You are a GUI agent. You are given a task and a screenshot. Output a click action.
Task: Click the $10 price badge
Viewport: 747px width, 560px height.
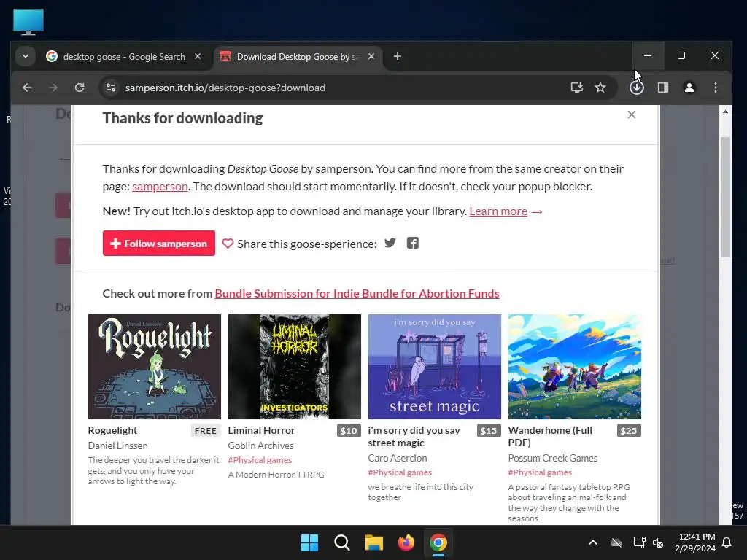pyautogui.click(x=349, y=430)
